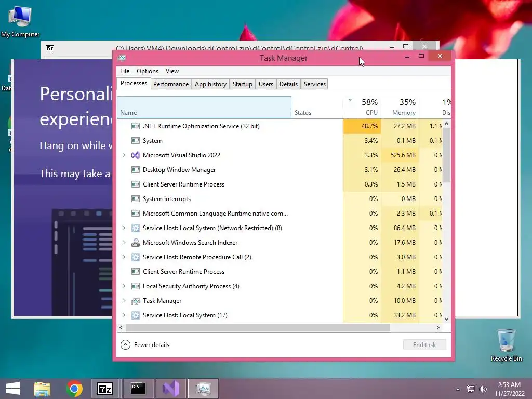The image size is (532, 399).
Task: Select the 48.7% CPU value cell
Action: 362,126
